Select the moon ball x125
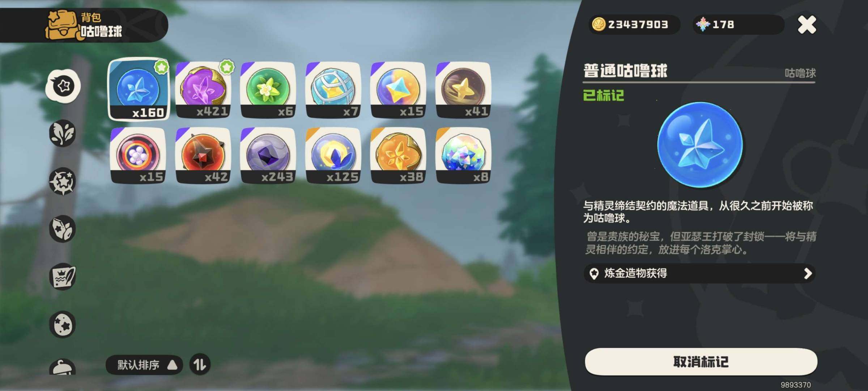The image size is (868, 391). [333, 155]
